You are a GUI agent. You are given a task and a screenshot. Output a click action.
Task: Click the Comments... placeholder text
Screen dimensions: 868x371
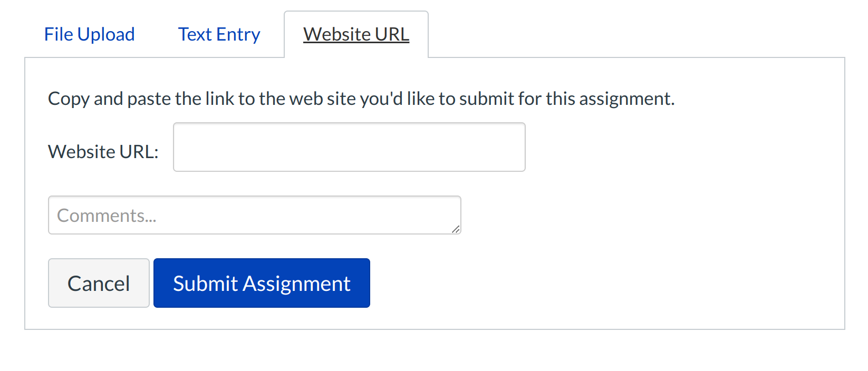(107, 216)
